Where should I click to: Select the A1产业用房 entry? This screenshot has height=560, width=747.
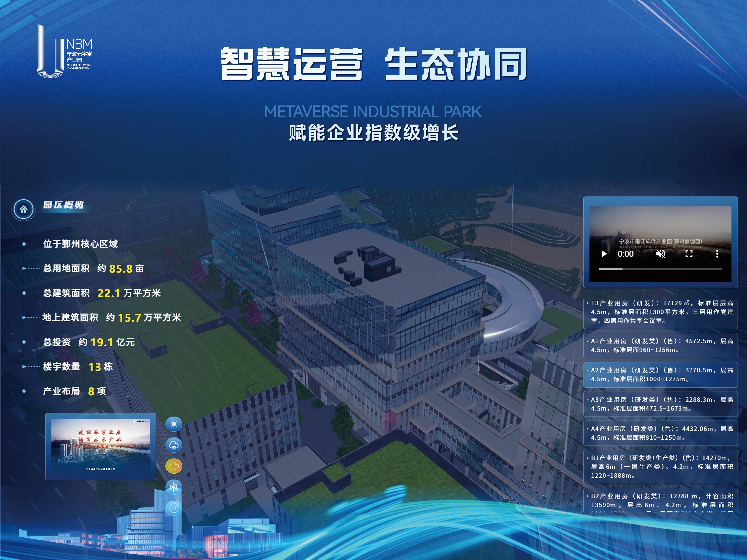[x=660, y=346]
